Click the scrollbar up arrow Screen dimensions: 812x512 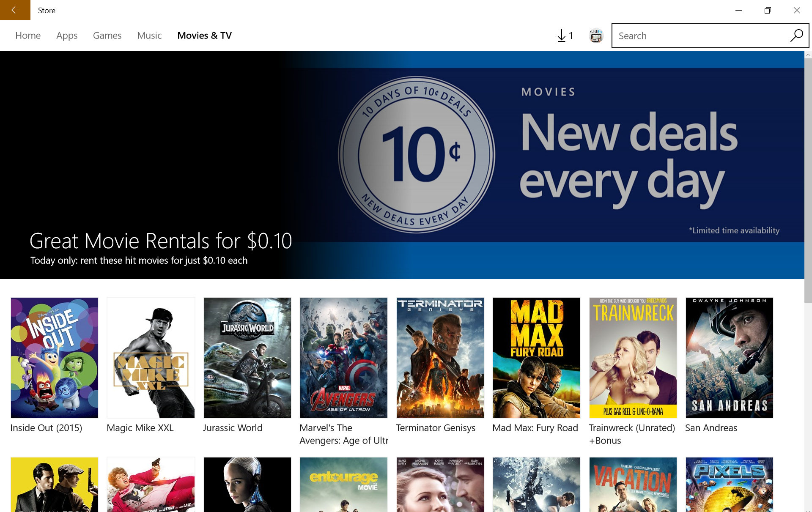pos(808,55)
